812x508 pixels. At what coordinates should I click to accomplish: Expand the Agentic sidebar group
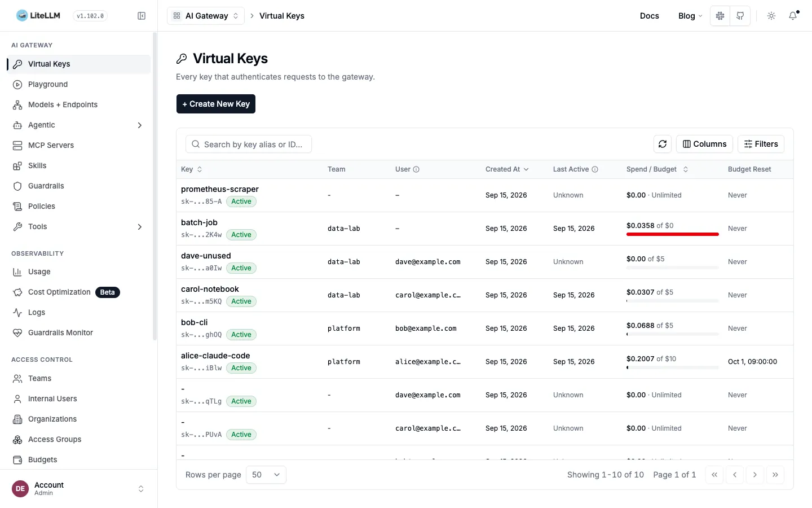click(78, 125)
